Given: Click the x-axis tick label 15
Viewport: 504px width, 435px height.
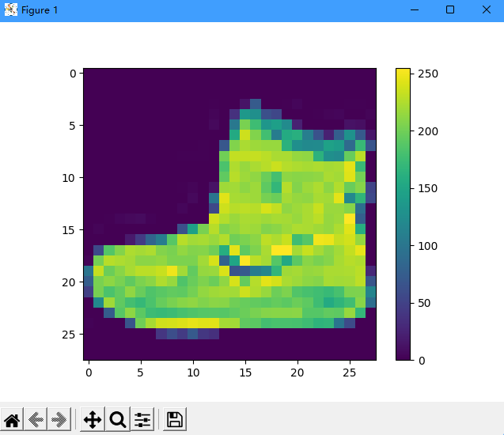Looking at the screenshot, I should 245,373.
